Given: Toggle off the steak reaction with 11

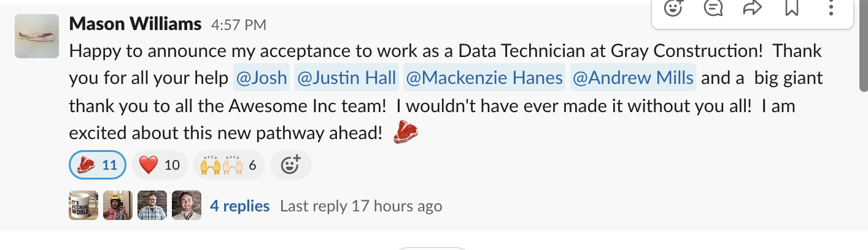Looking at the screenshot, I should (x=98, y=165).
